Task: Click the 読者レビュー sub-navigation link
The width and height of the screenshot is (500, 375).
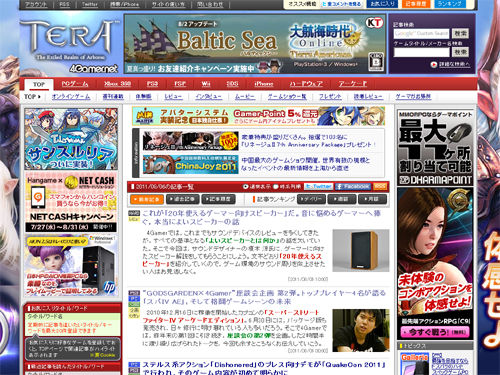Action: tap(368, 97)
